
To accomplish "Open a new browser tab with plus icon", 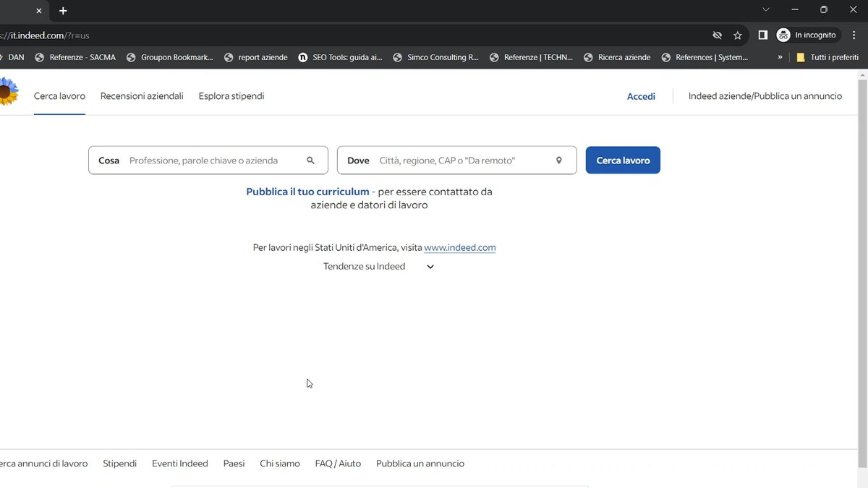I will (63, 11).
